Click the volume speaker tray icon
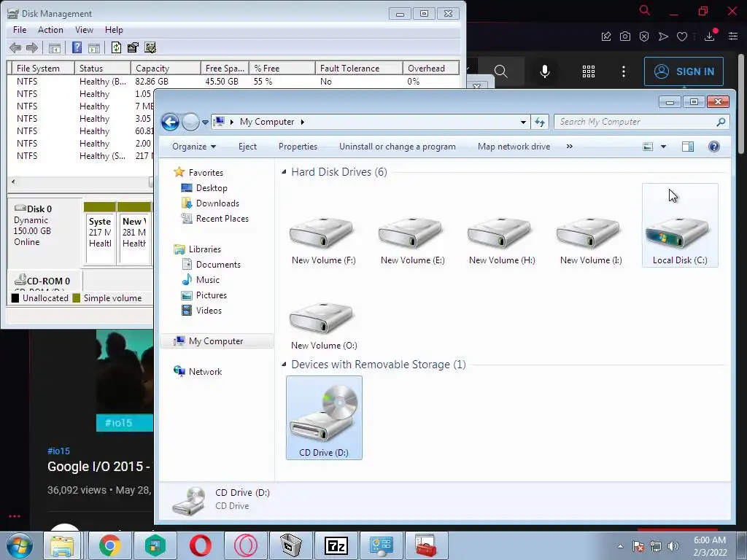This screenshot has height=560, width=747. (x=673, y=546)
